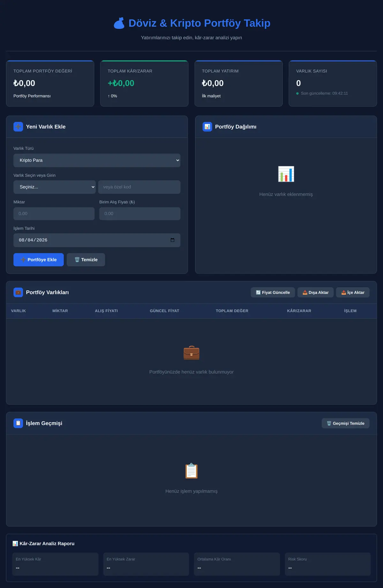Screen dimensions: 383x588
Task: Open the calendar picker in İşlem Tarihi
Action: [x=172, y=240]
